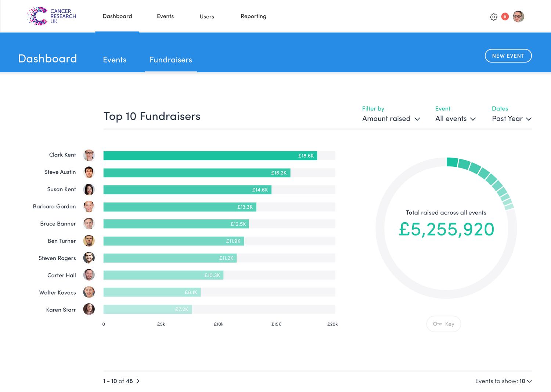
Task: Open the settings gear icon
Action: click(x=494, y=17)
